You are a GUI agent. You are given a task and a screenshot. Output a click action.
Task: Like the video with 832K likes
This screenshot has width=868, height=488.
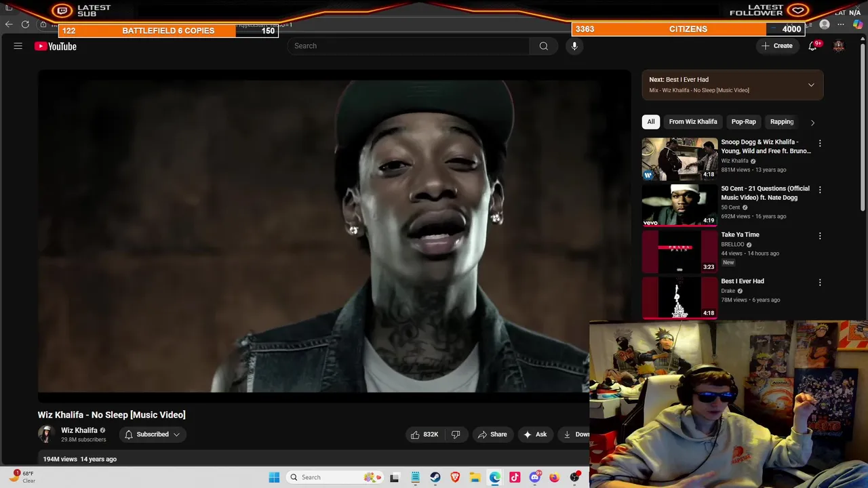(424, 434)
